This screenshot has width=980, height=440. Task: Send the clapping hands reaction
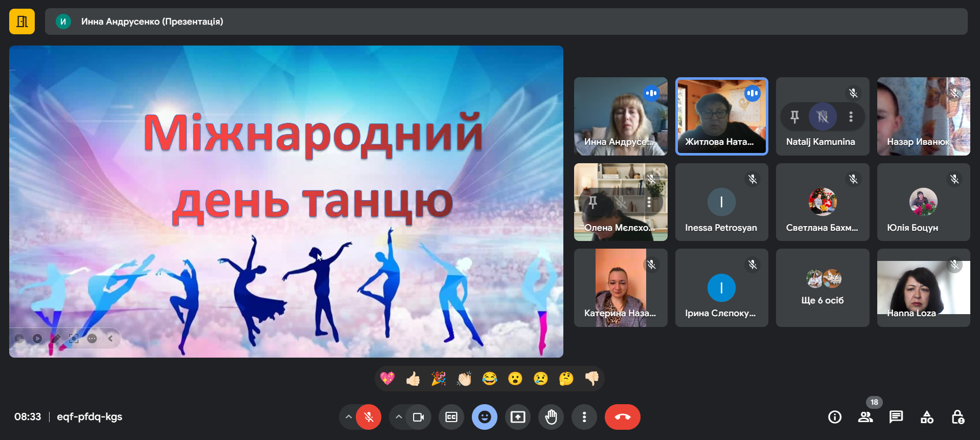pos(464,379)
